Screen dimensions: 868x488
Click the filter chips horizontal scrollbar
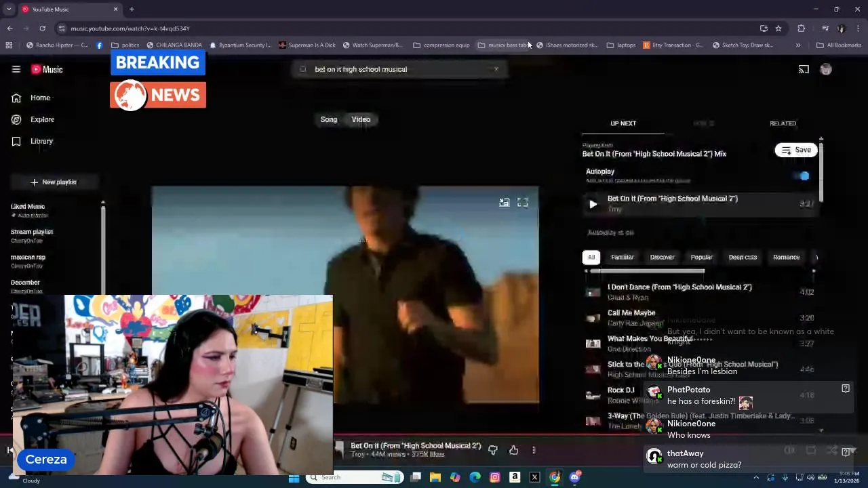[648, 271]
